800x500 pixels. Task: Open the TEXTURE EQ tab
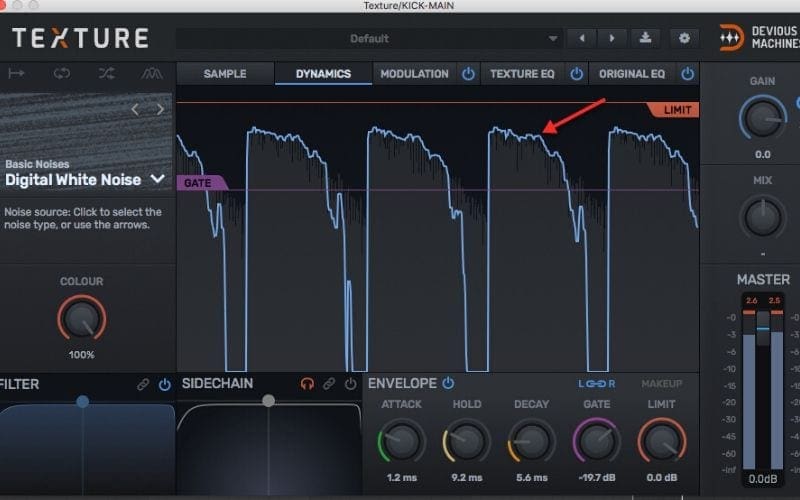coord(522,74)
